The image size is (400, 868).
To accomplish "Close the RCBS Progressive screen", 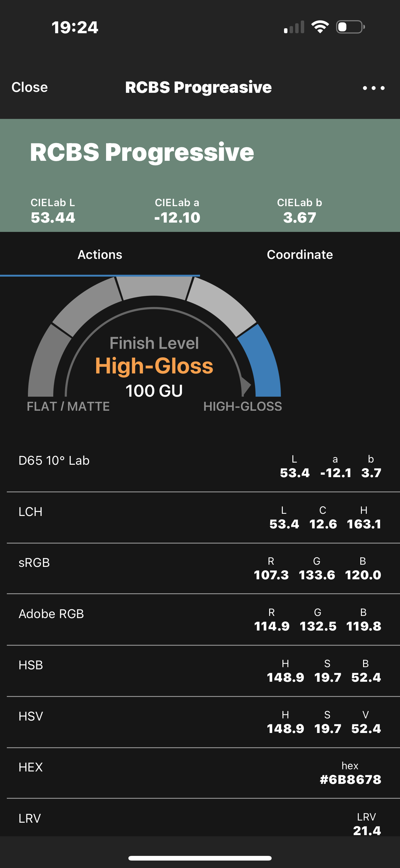I will [30, 87].
